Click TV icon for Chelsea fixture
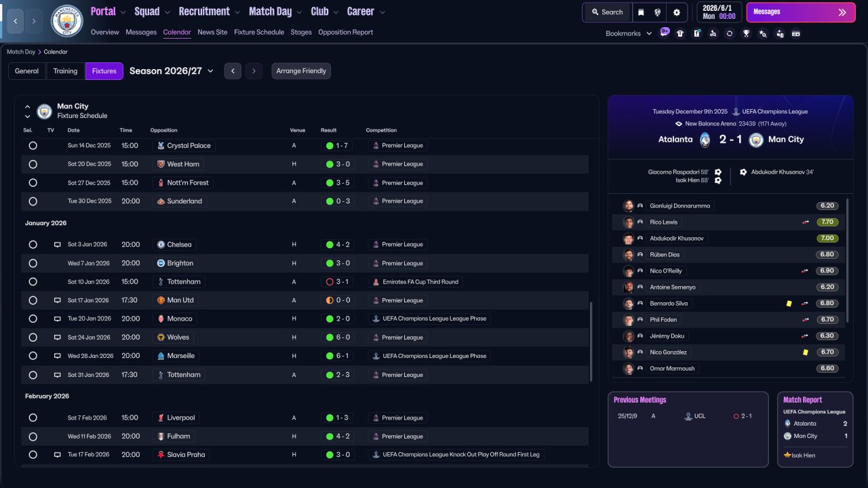The height and width of the screenshot is (488, 868). [58, 245]
